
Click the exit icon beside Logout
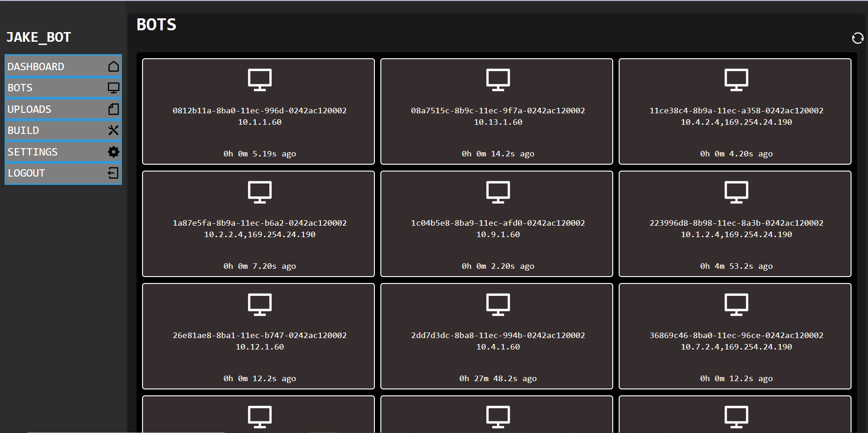pyautogui.click(x=113, y=173)
